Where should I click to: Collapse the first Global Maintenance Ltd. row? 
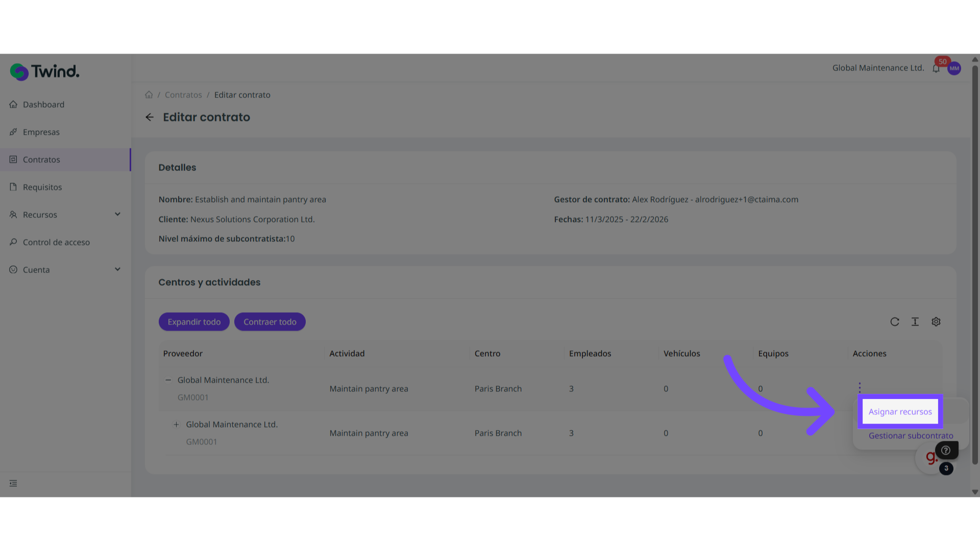coord(168,380)
